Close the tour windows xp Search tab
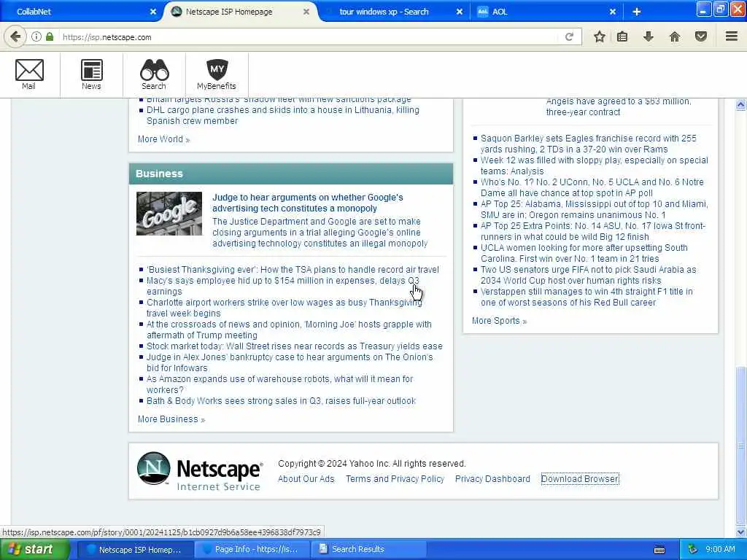The image size is (747, 560). click(x=460, y=12)
